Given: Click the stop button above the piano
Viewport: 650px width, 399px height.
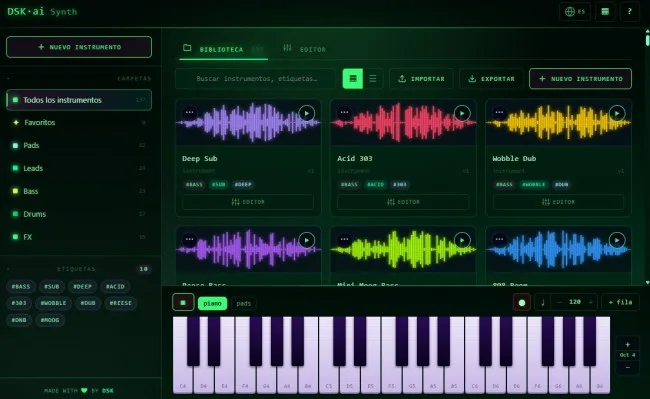Looking at the screenshot, I should point(183,303).
